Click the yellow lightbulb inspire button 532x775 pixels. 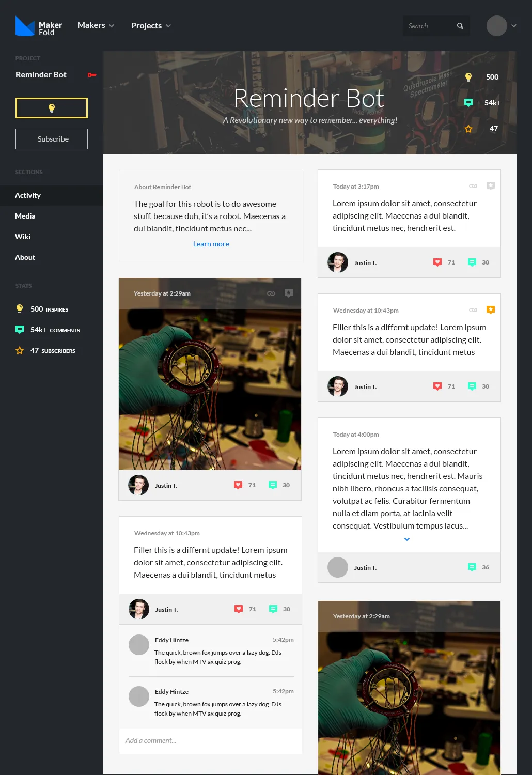(52, 108)
